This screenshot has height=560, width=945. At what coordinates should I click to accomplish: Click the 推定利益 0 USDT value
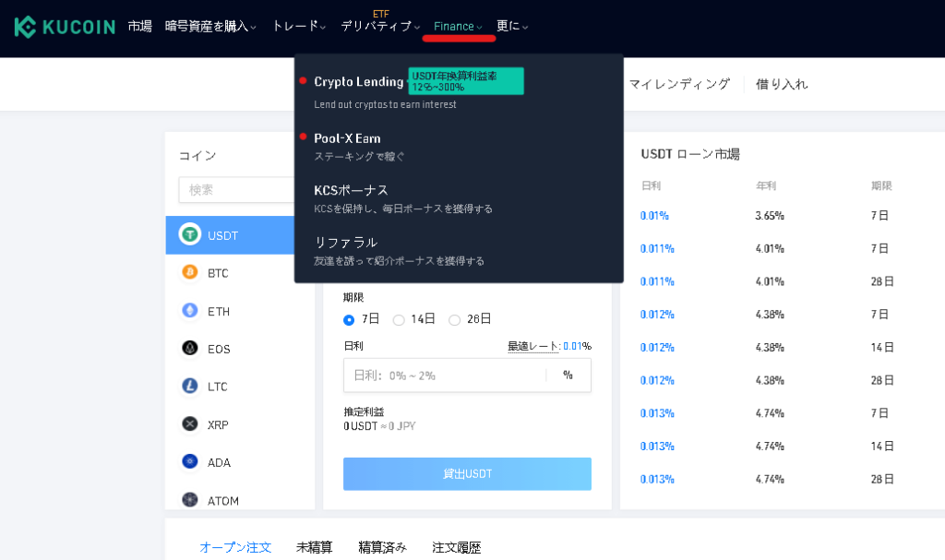point(361,426)
